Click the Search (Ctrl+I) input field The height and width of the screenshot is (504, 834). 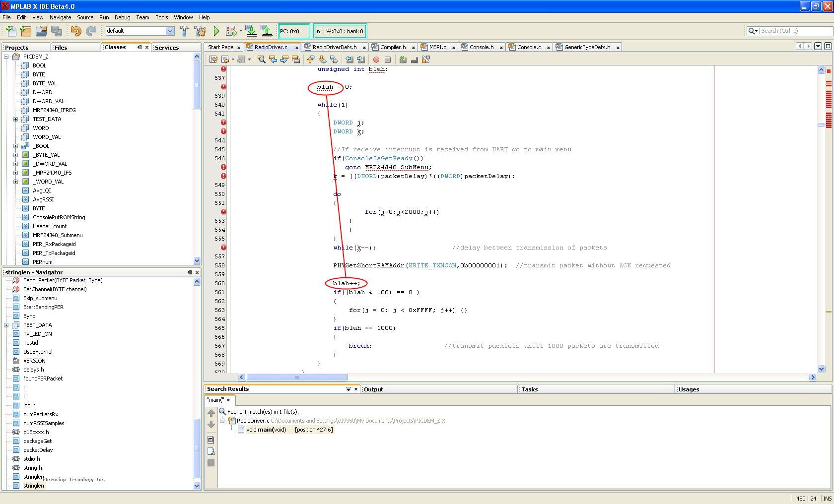[794, 31]
